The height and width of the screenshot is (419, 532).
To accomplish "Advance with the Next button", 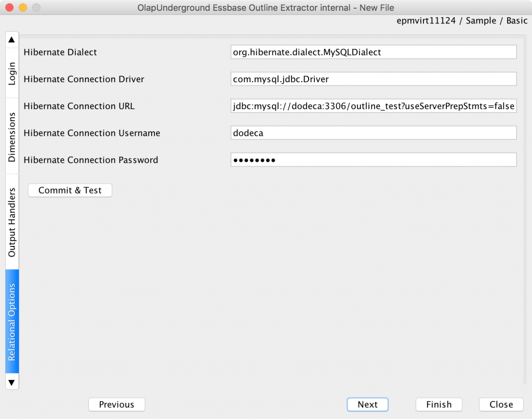I will [367, 404].
